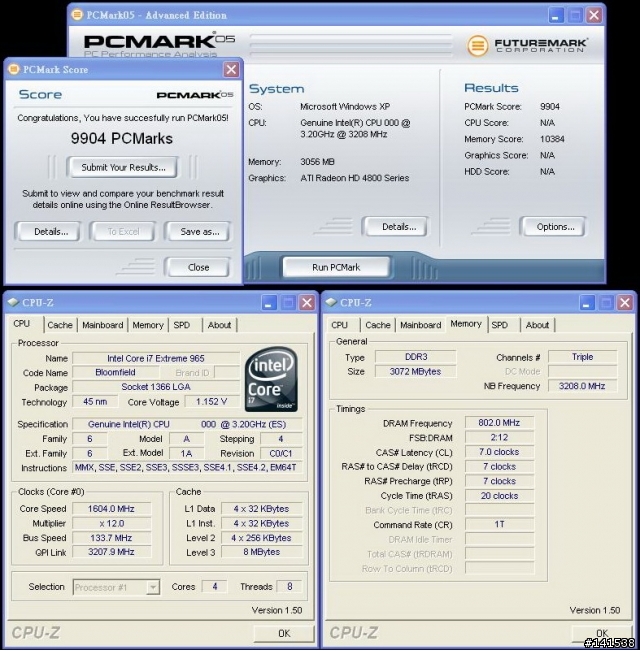640x651 pixels.
Task: Minimize the right CPU-Z window
Action: [x=586, y=303]
